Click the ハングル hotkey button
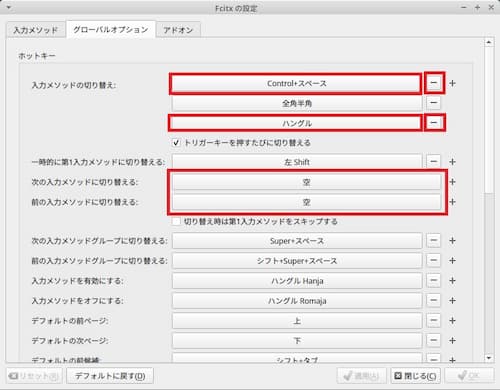 pyautogui.click(x=297, y=123)
